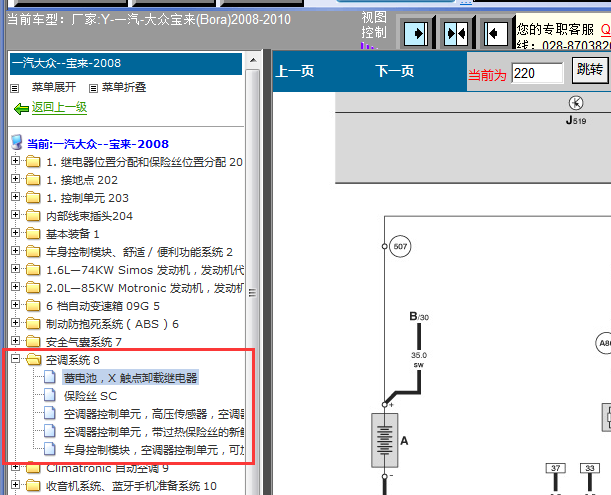Open 保险丝 SC page
Viewport: 611px width, 495px height.
point(90,396)
